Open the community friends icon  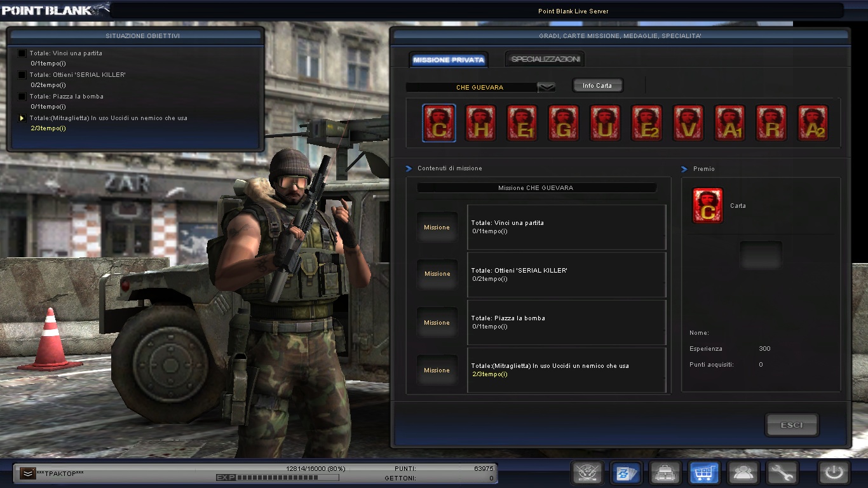(x=743, y=473)
